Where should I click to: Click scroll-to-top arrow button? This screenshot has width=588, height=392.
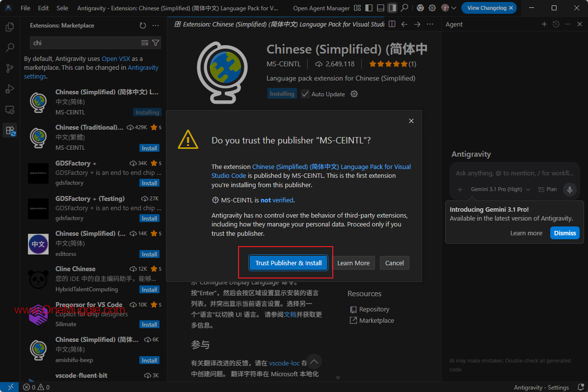314,362
